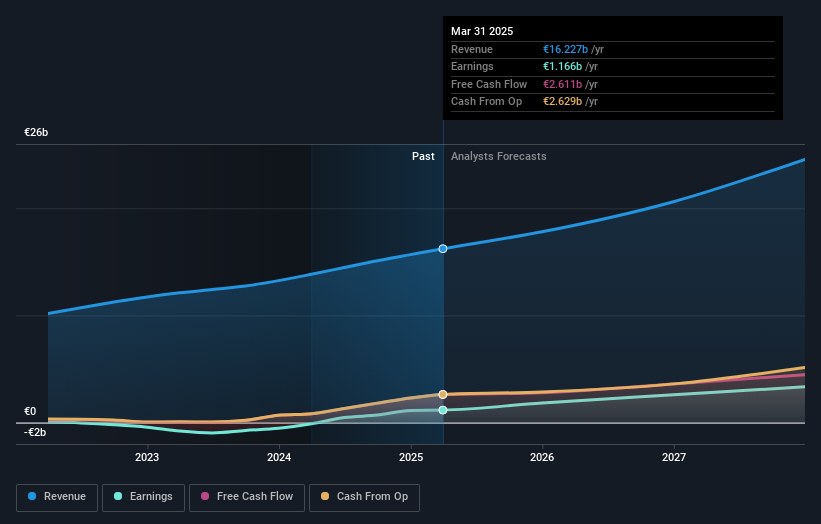Click the Revenue row label in tooltip
Image resolution: width=821 pixels, height=524 pixels.
click(472, 49)
